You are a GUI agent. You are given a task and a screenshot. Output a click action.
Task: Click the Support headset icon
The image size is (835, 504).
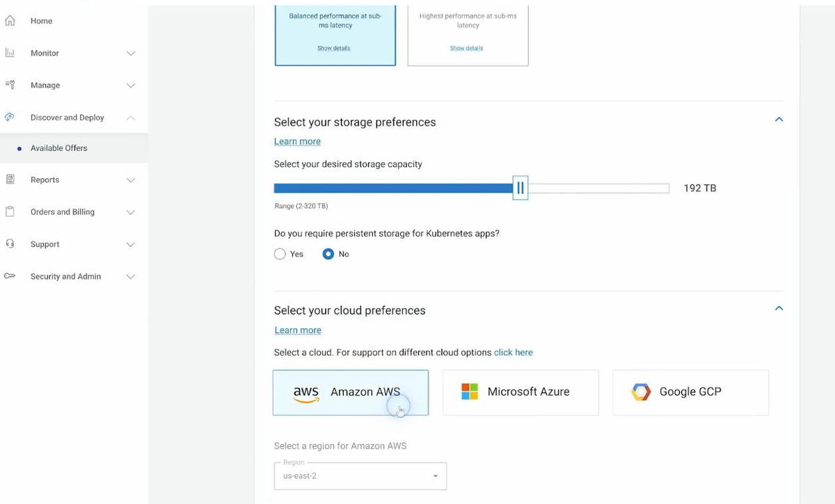click(10, 244)
